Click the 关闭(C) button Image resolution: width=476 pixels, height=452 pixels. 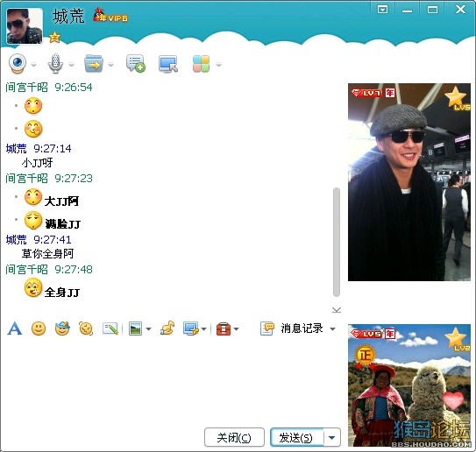234,437
